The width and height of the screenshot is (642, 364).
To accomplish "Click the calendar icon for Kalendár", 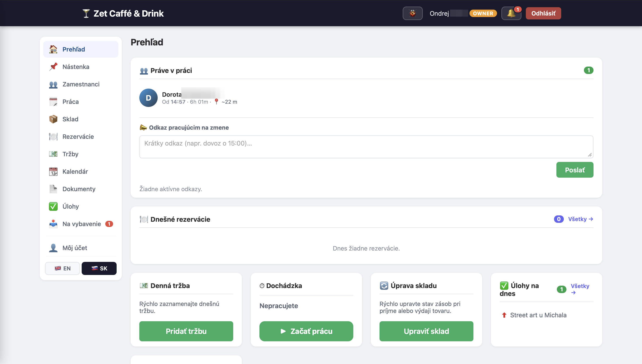I will pos(53,172).
